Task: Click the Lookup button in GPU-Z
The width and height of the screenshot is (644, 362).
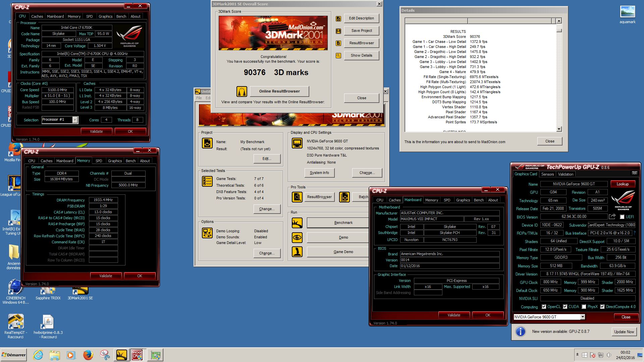Action: point(623,184)
